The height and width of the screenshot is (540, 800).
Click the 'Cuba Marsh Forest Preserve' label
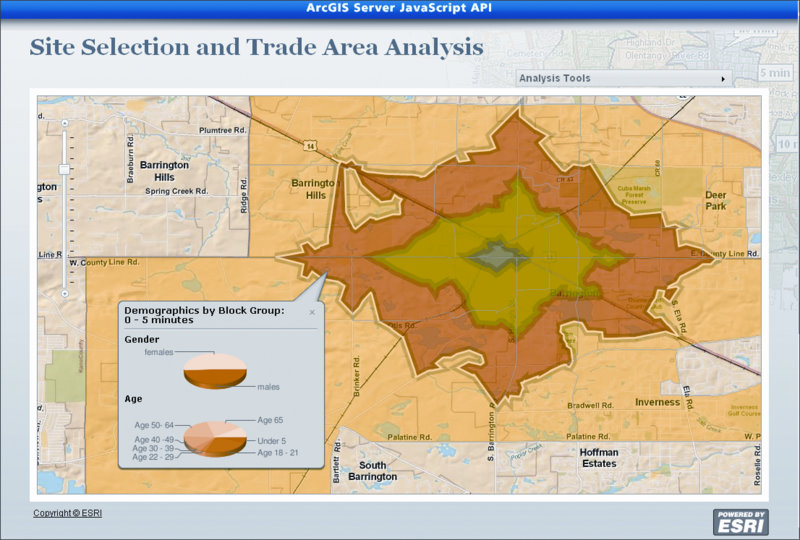point(634,195)
